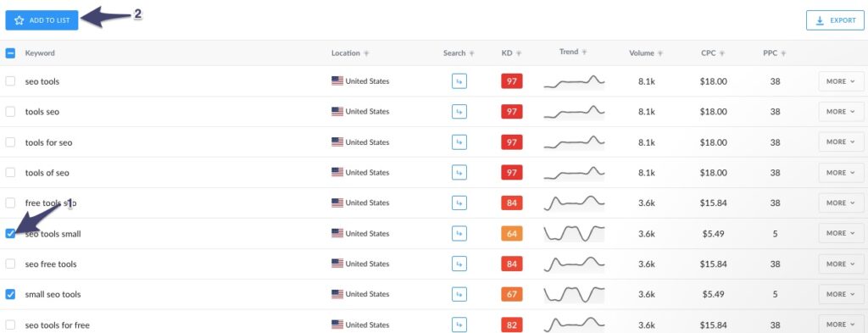Sort by KD column sort icon
Image resolution: width=868 pixels, height=333 pixels.
519,53
